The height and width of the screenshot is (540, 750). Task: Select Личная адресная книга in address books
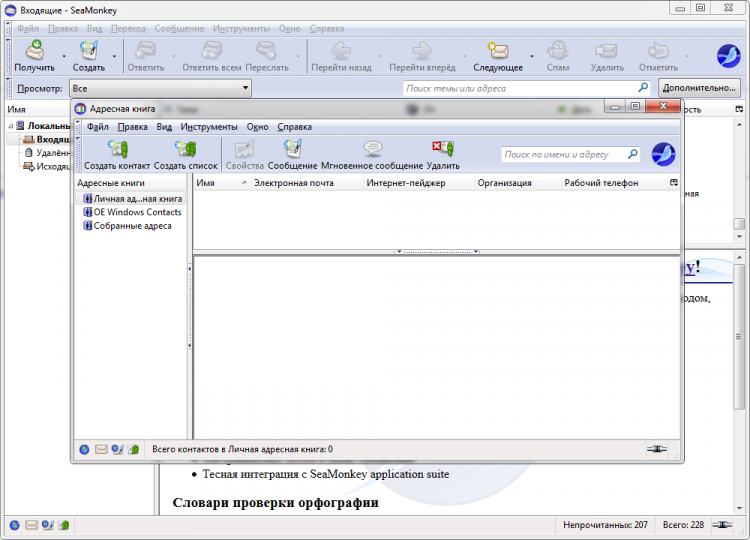[132, 198]
